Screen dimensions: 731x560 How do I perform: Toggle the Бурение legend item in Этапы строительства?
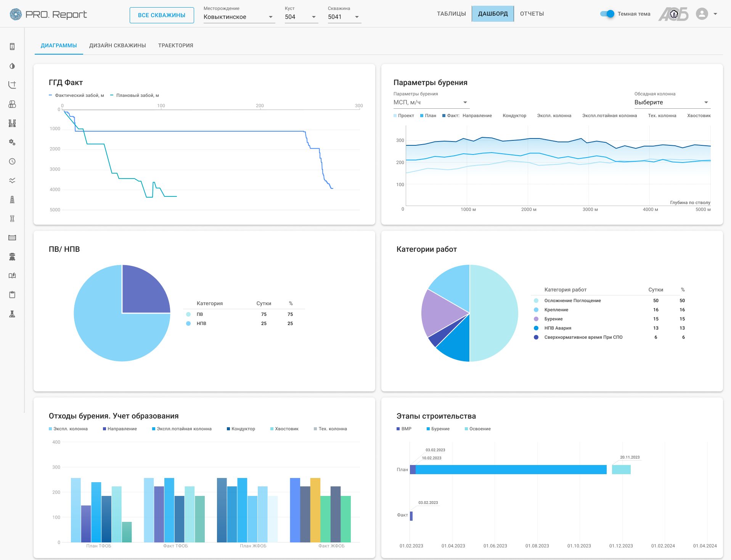[x=438, y=429]
